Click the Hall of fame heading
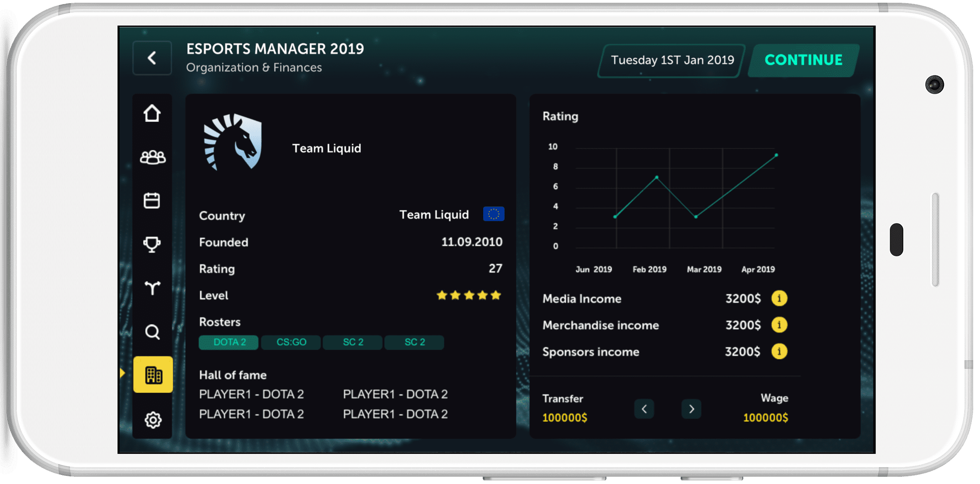 [233, 375]
